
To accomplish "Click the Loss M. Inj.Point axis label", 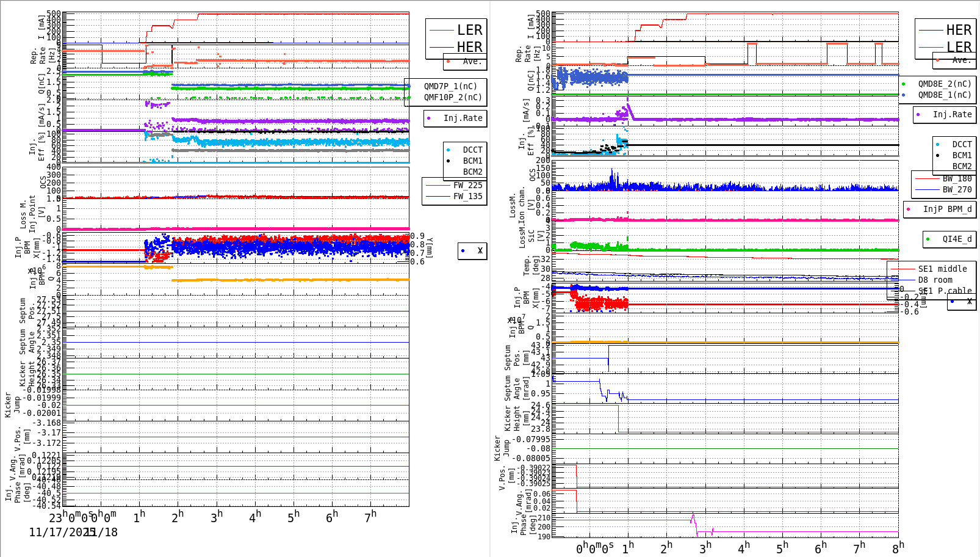I will point(32,214).
